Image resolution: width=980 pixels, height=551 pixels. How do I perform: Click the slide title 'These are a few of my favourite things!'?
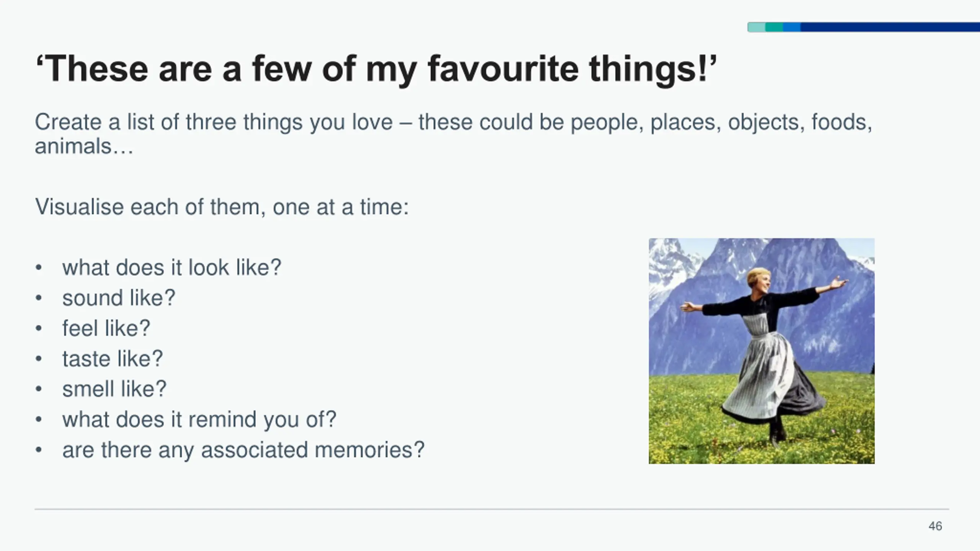click(x=375, y=69)
